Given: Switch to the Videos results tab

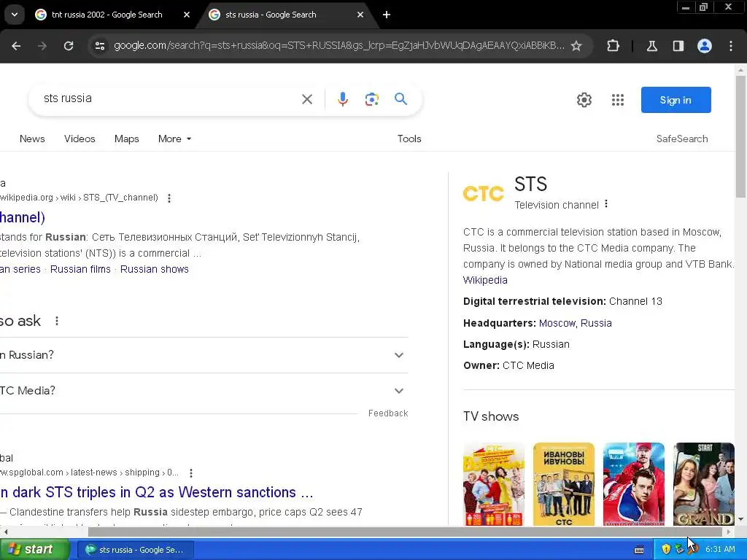Looking at the screenshot, I should tap(80, 139).
